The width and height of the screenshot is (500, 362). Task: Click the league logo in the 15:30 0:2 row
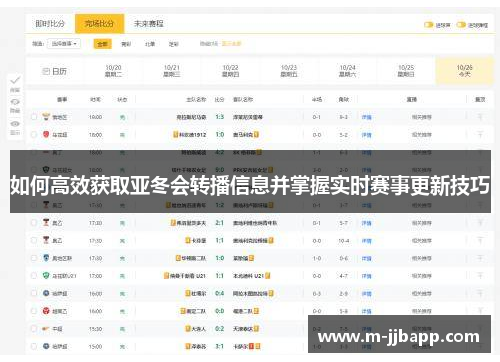(x=46, y=328)
